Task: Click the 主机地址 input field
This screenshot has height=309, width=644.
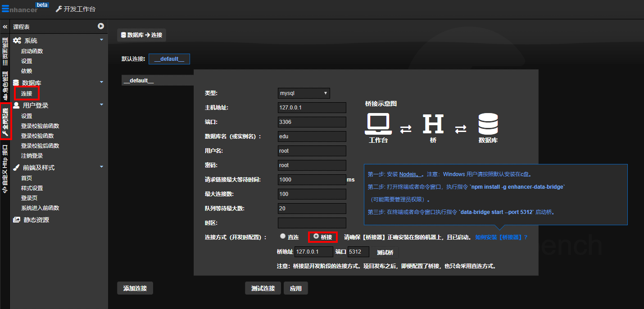Action: [312, 108]
